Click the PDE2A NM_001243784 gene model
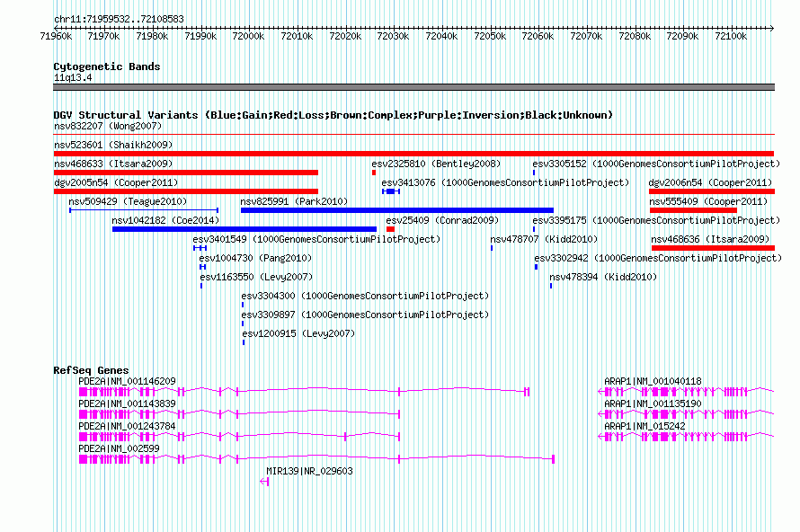This screenshot has width=800, height=532. click(x=239, y=437)
